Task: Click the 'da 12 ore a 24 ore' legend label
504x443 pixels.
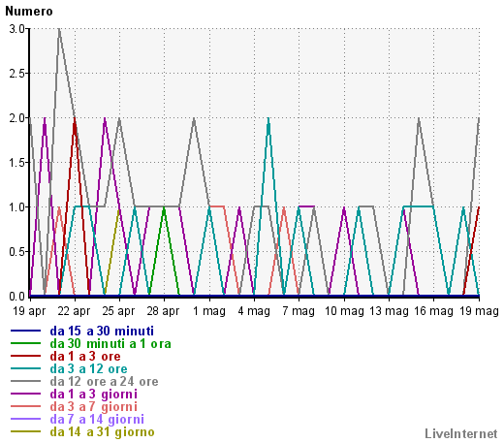Action: point(104,382)
